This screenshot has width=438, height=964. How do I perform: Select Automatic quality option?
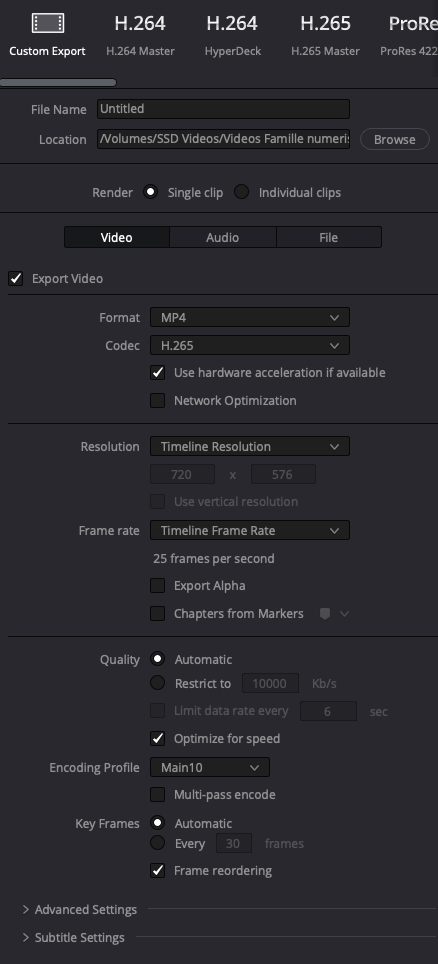[x=158, y=659]
